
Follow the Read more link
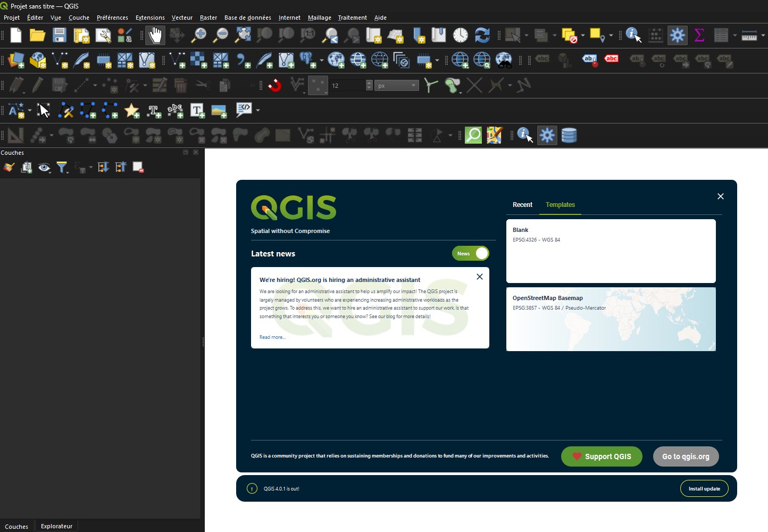click(272, 337)
